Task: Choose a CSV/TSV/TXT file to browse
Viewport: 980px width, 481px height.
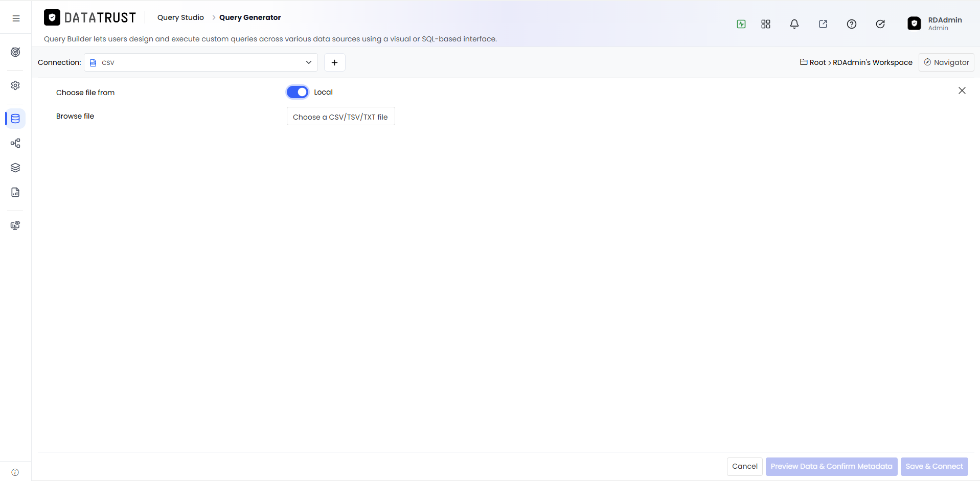Action: pyautogui.click(x=341, y=117)
